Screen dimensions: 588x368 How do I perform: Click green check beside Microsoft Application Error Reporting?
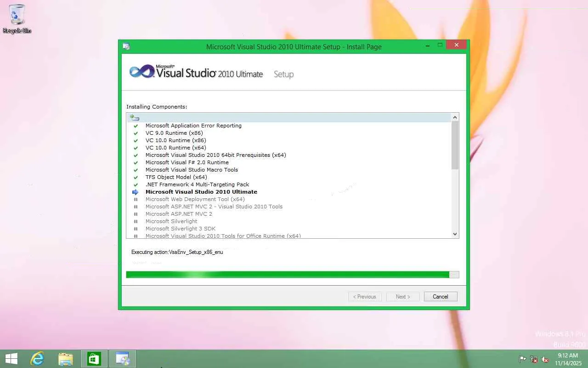point(136,126)
